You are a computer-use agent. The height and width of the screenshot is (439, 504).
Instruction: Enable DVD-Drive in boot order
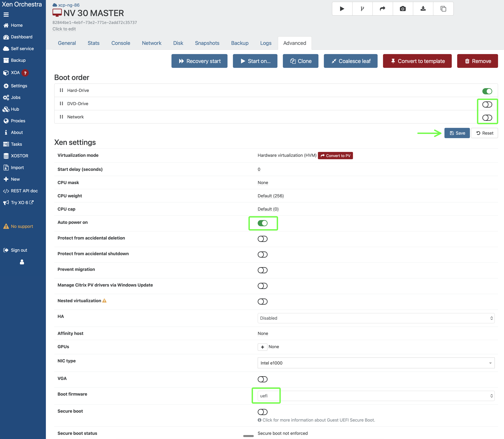coord(487,105)
